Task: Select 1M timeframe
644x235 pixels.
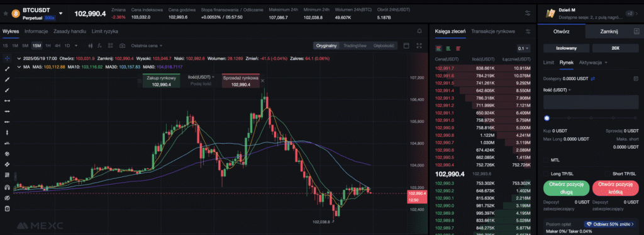Action: pyautogui.click(x=15, y=46)
